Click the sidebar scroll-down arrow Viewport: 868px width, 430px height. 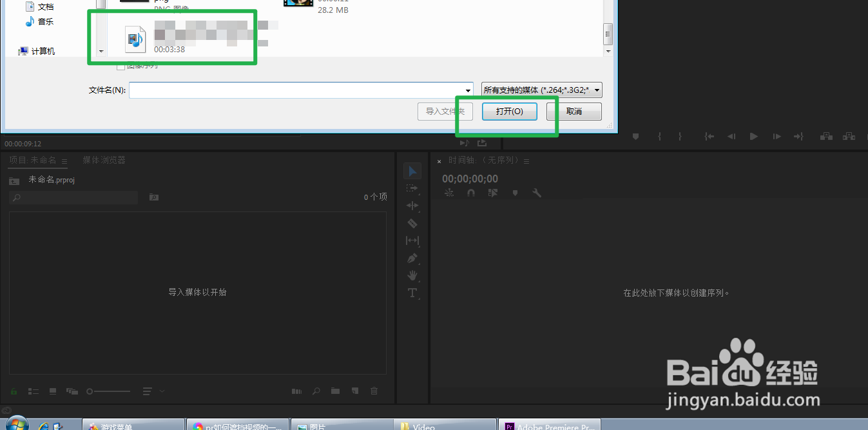pyautogui.click(x=101, y=50)
